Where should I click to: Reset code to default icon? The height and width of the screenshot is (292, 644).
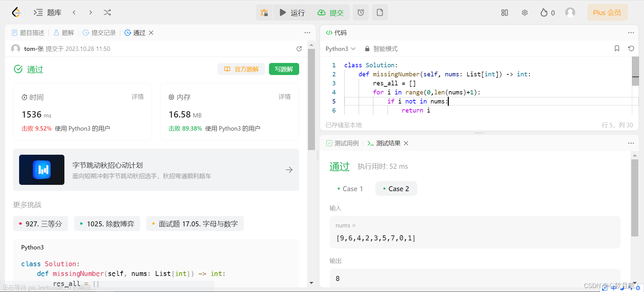631,49
